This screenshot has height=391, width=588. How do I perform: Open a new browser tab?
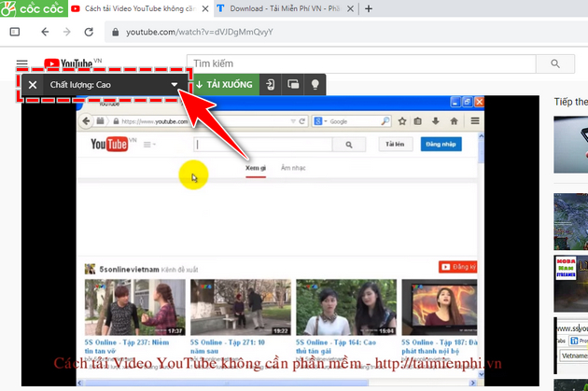coord(369,8)
